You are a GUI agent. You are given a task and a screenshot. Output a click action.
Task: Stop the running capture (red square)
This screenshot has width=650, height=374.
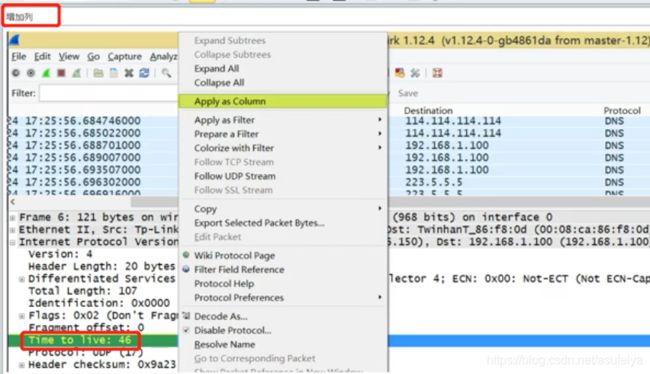coord(61,73)
